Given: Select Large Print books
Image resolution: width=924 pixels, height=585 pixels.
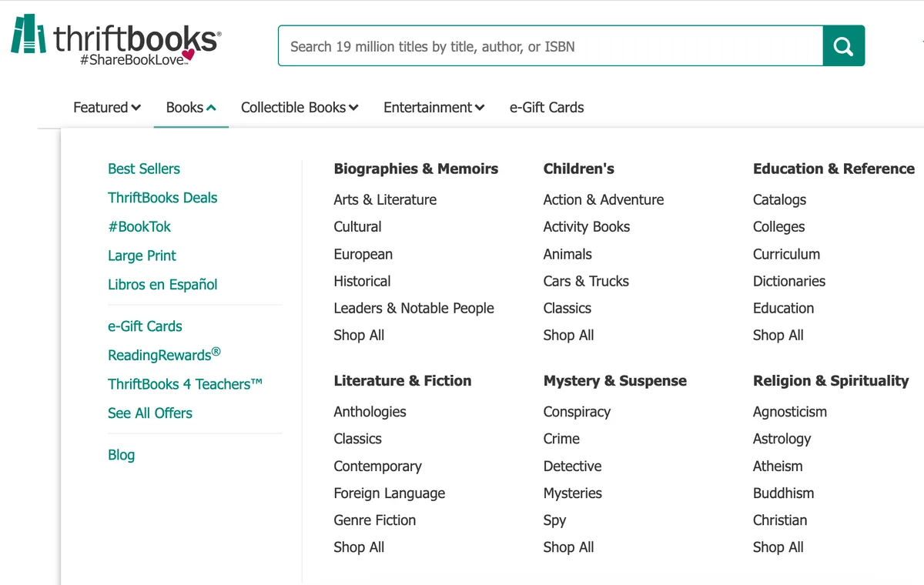Looking at the screenshot, I should click(142, 256).
